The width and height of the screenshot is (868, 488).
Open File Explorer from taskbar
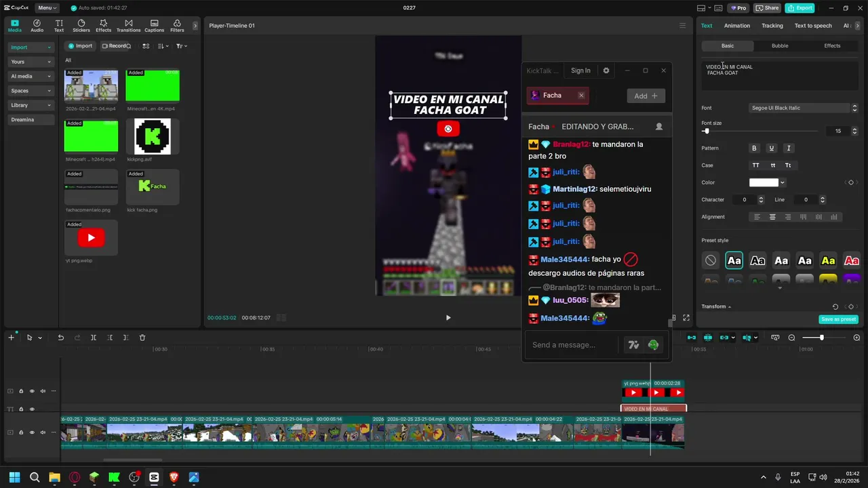(x=54, y=477)
